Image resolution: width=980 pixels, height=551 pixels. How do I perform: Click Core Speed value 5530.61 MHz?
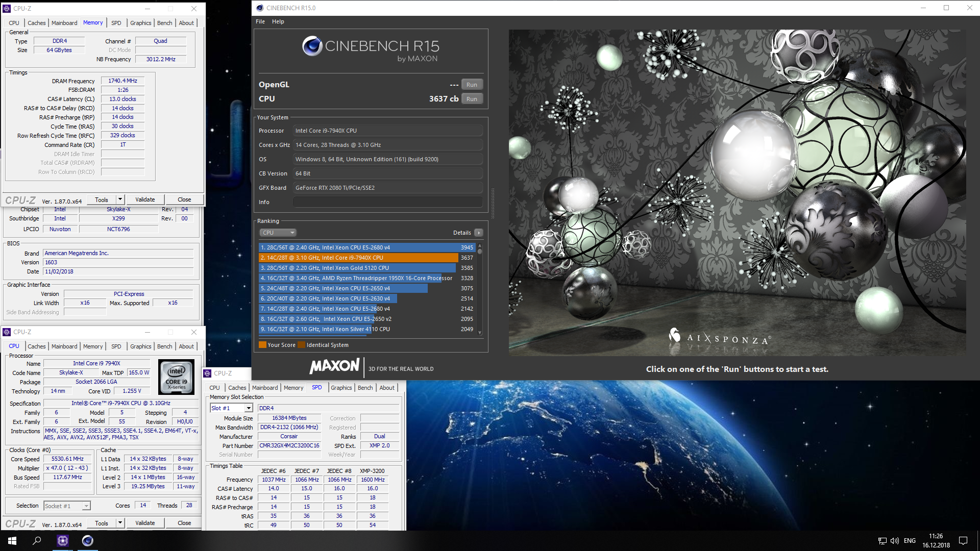tap(67, 459)
